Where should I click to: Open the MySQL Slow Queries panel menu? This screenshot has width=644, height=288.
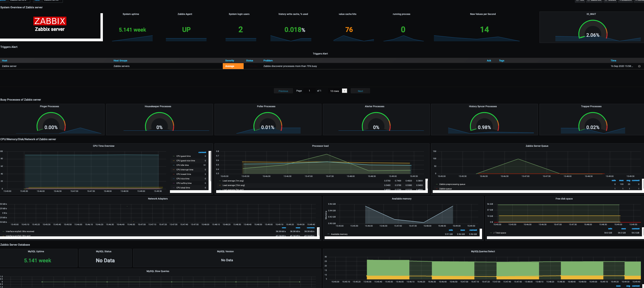tap(158, 271)
